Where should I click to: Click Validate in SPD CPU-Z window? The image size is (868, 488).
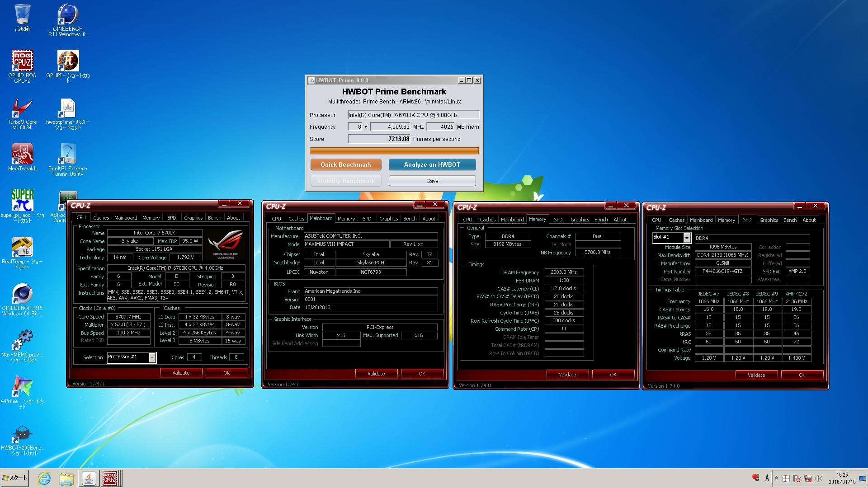[x=756, y=375]
